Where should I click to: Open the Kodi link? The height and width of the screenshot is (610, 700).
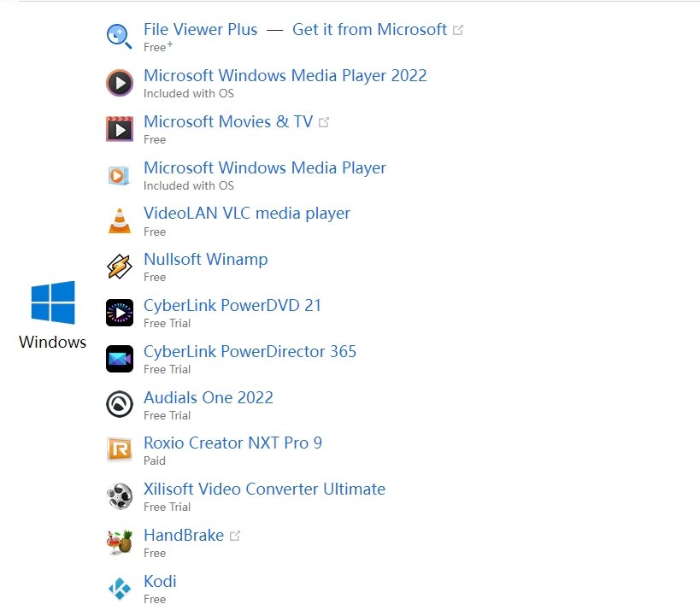[x=160, y=582]
